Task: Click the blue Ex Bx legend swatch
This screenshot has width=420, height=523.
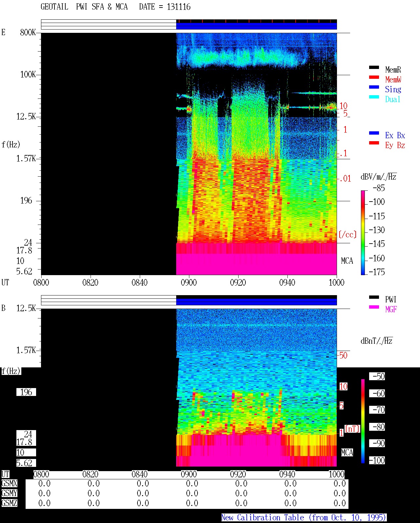Action: click(374, 133)
